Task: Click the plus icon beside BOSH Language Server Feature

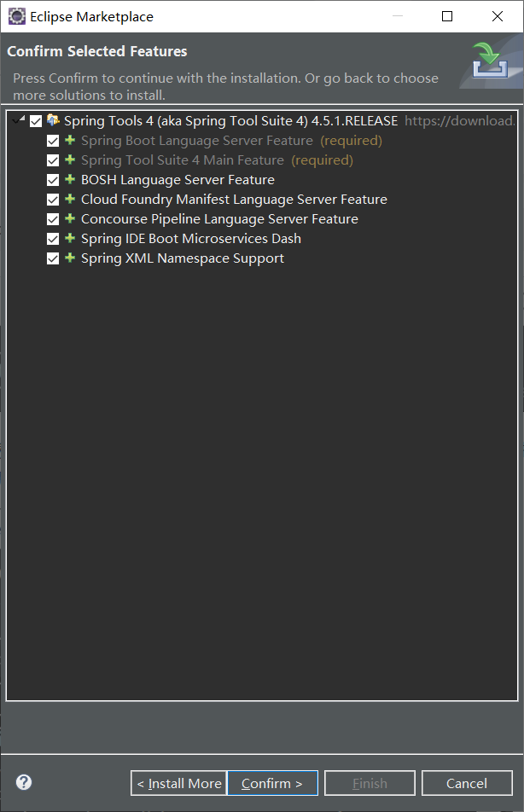Action: pyautogui.click(x=69, y=179)
